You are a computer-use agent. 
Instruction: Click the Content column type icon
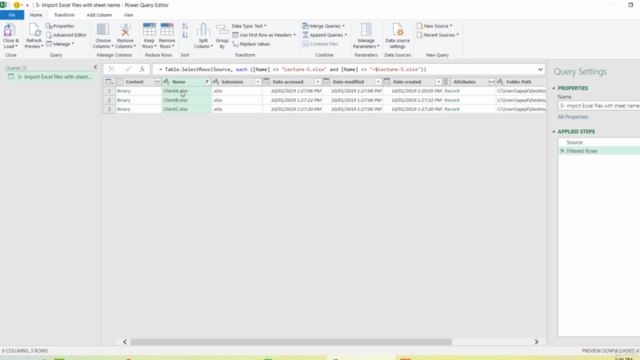tap(120, 82)
